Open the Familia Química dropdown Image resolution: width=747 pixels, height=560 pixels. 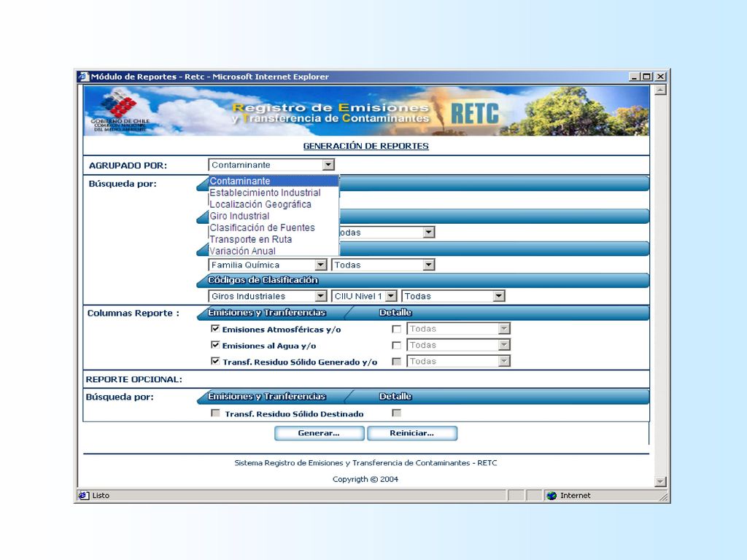267,265
